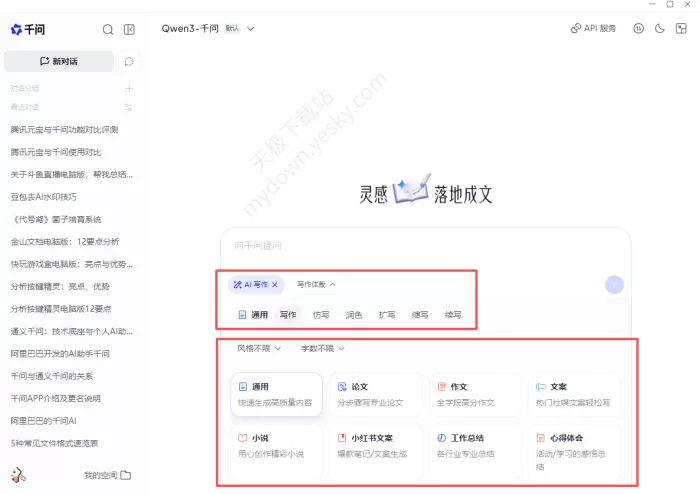700x494 pixels.
Task: Open chat 腾讯元宝与千问使用对比
Action: pyautogui.click(x=56, y=152)
